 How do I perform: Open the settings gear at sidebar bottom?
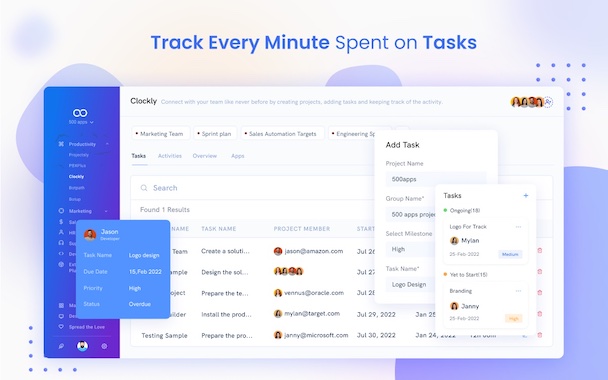pyautogui.click(x=104, y=346)
